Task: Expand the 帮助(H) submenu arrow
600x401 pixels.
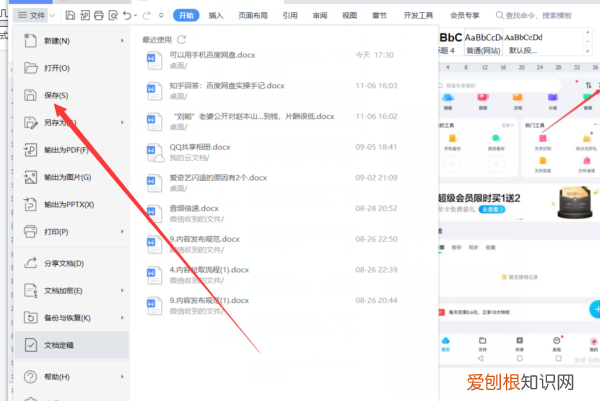Action: 122,377
